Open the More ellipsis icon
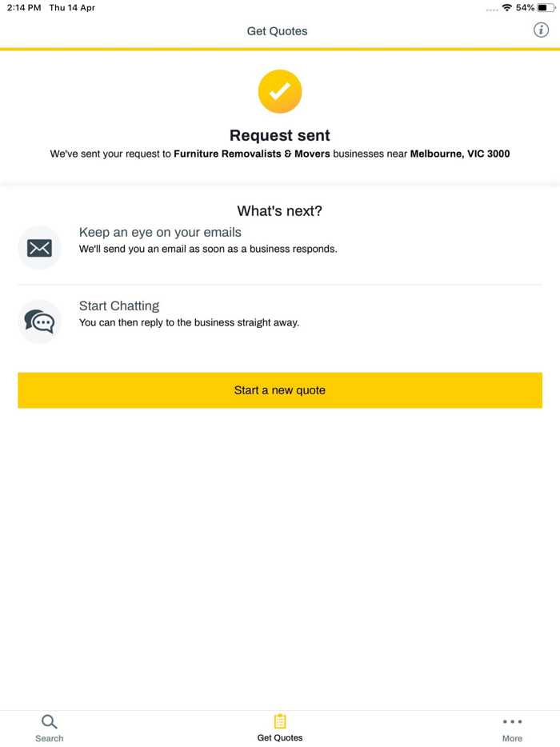 512,722
